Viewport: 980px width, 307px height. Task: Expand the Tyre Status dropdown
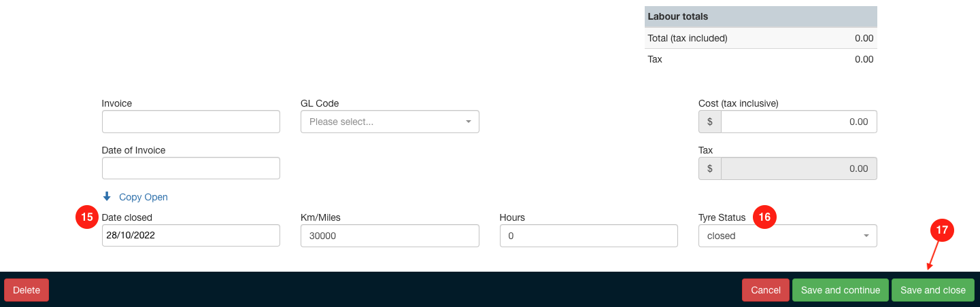[x=788, y=236]
